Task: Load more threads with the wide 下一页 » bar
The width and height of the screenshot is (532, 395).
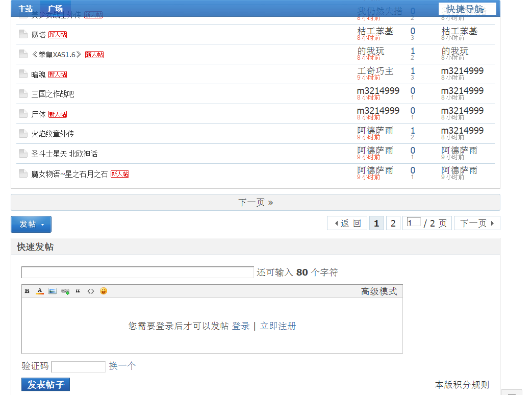Action: click(256, 203)
